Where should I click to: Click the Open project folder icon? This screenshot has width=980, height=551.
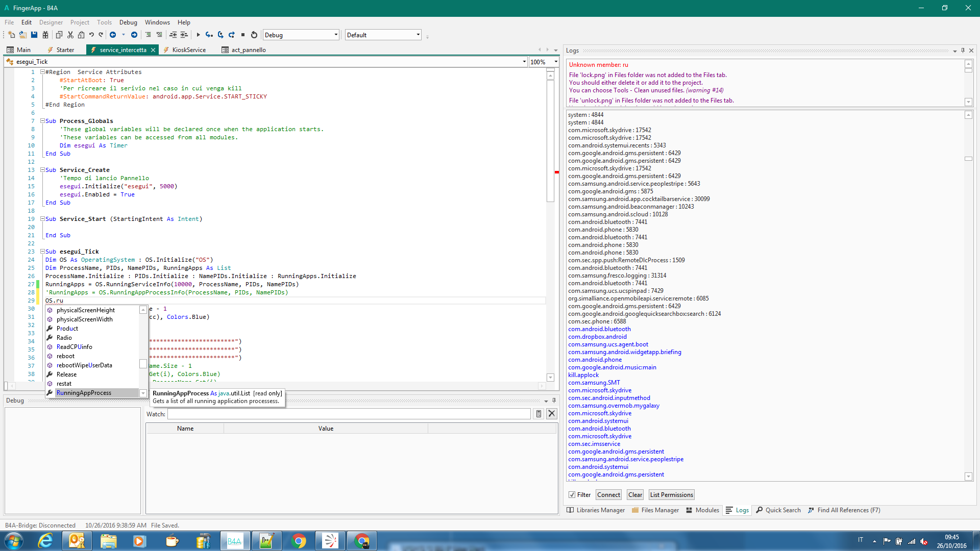23,35
